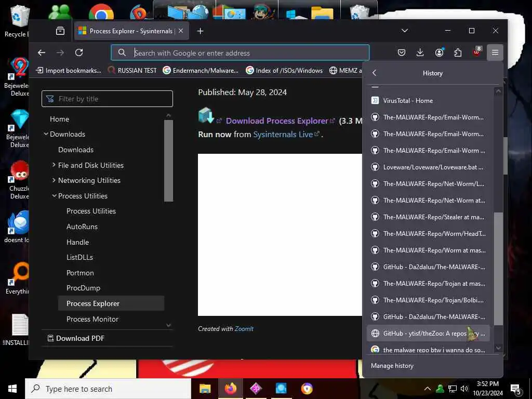This screenshot has width=532, height=399.
Task: Select Home in docs sidebar
Action: (59, 119)
